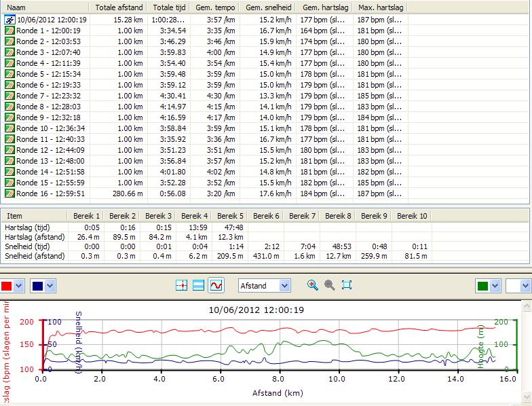Click the lap icon next to Ronde 3
Viewport: 532px width, 406px height.
pos(9,52)
